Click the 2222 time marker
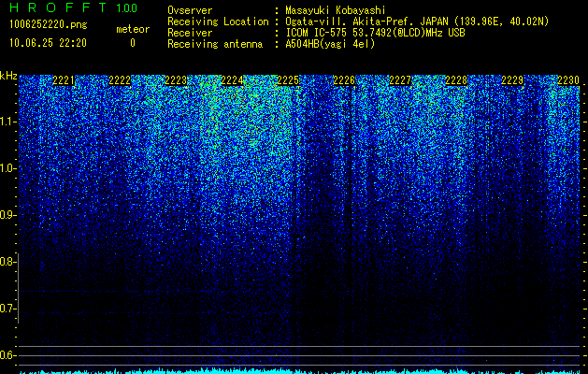This screenshot has width=588, height=374. (120, 80)
